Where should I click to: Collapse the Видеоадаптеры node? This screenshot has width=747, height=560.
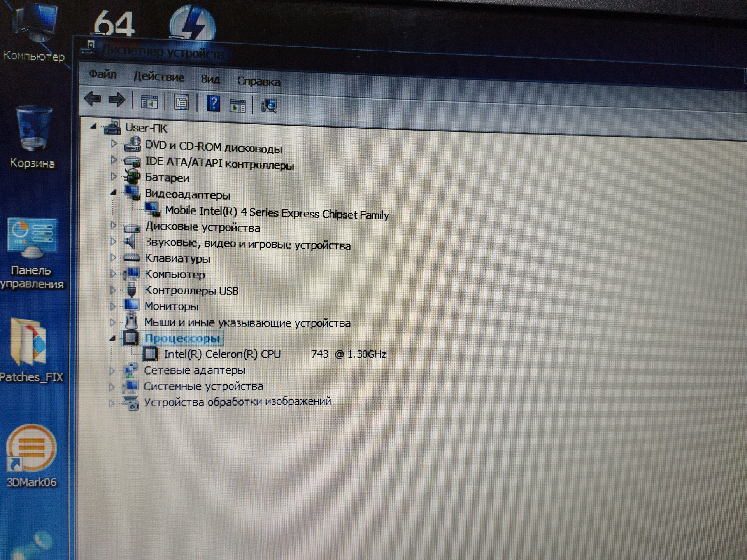pos(113,192)
